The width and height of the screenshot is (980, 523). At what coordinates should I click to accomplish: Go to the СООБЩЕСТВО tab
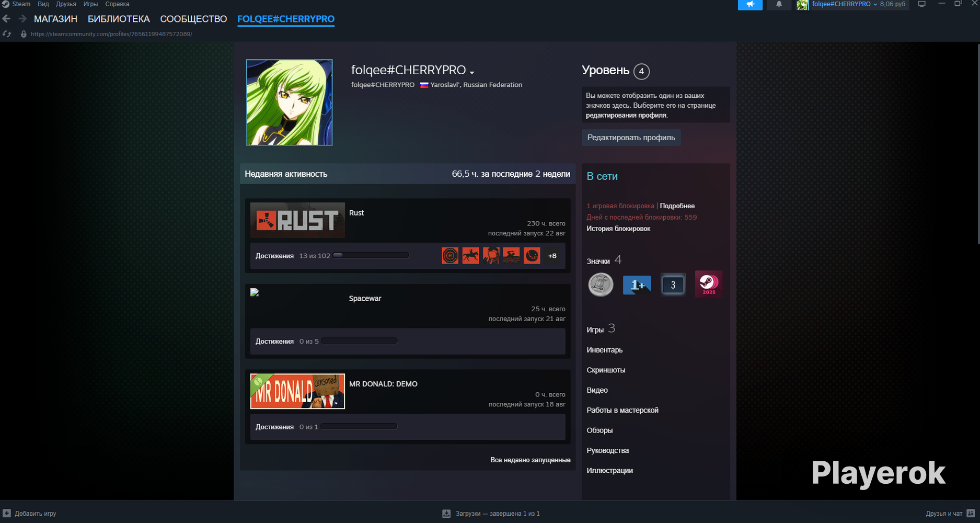tap(193, 19)
